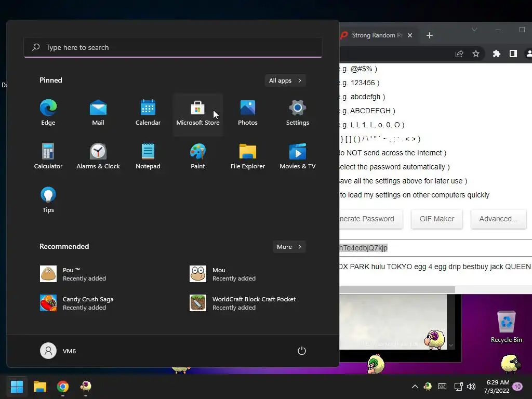
Task: Toggle the Chrome side panel icon
Action: [513, 54]
